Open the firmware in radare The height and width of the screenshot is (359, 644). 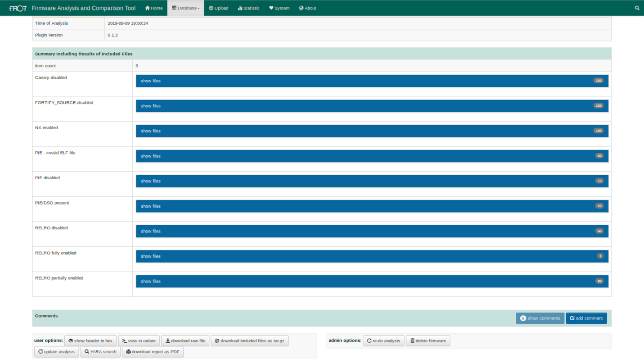click(139, 341)
